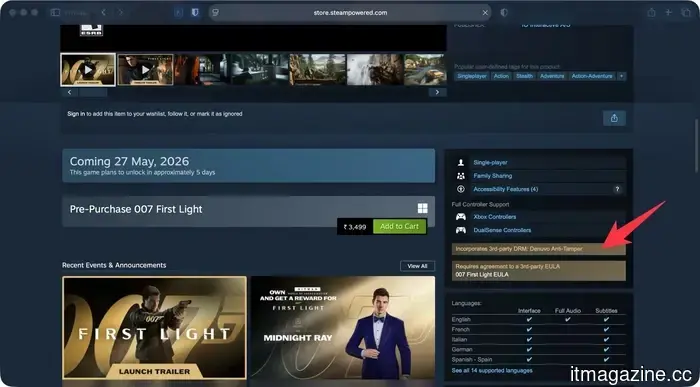Open the Action-Adventure tag

tap(592, 76)
